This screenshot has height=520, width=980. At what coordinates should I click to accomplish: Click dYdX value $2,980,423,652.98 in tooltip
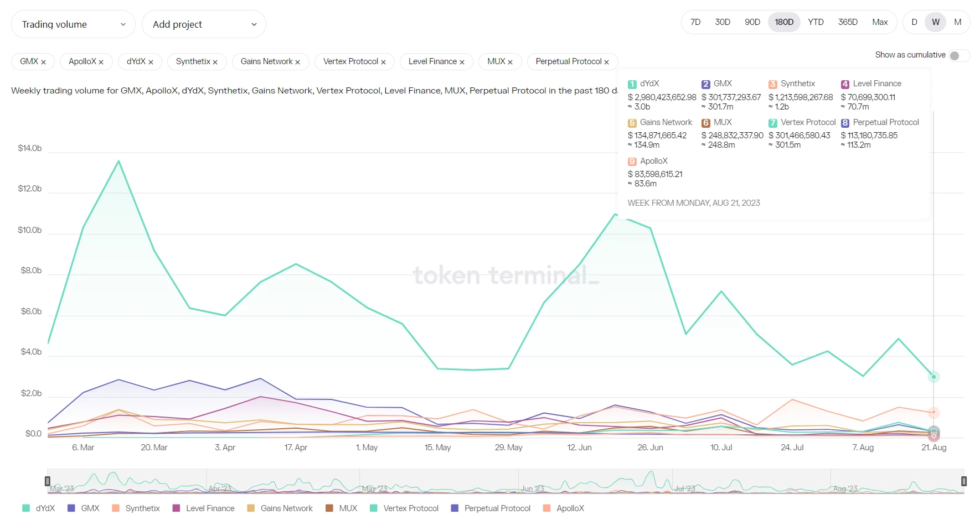pos(662,97)
